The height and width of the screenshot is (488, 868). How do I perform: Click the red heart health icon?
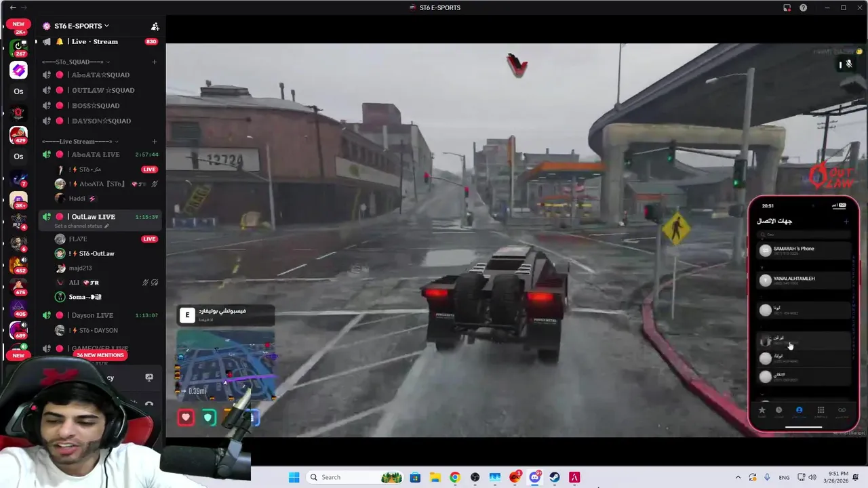pos(186,418)
